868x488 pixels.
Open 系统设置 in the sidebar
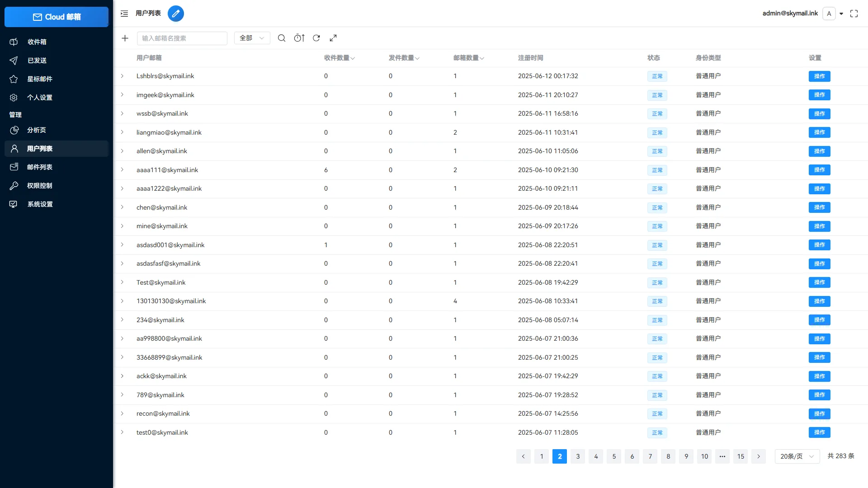(x=40, y=204)
